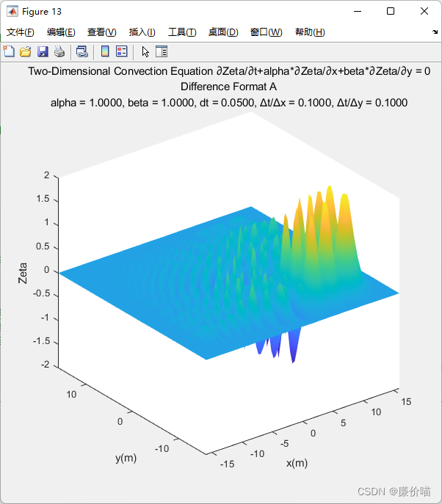The height and width of the screenshot is (504, 442).
Task: Minimize the Figure 13 window
Action: tap(358, 11)
